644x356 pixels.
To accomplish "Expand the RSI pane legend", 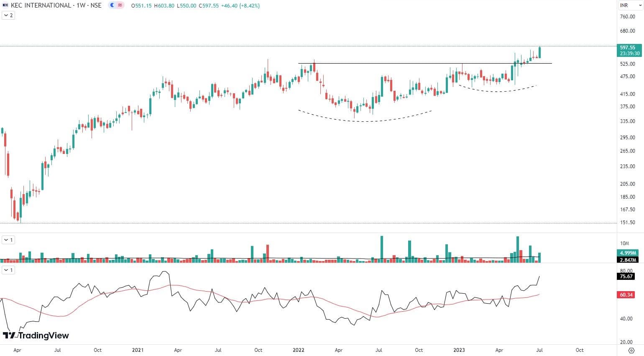I will pos(8,270).
